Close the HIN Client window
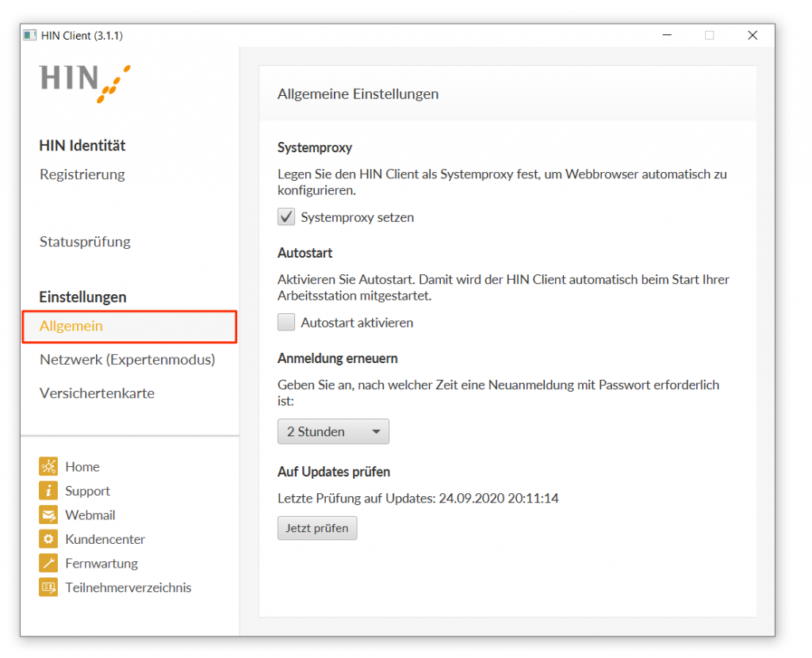Screen dimensions: 812x658 753,35
